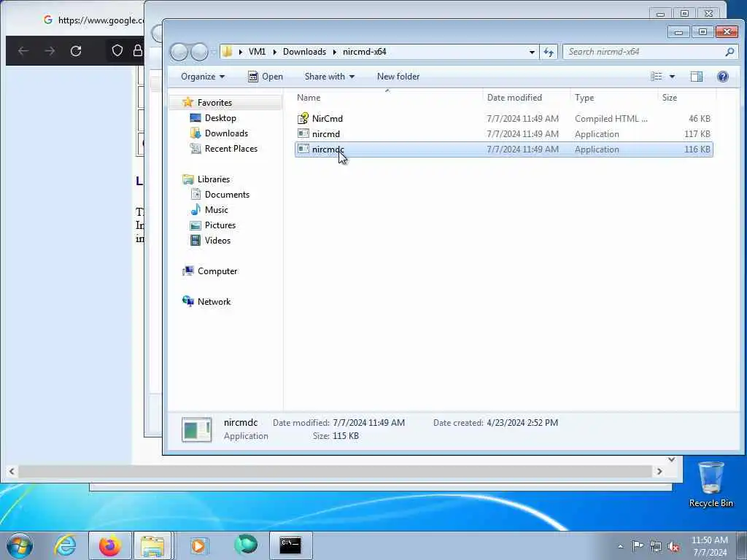Toggle the preview pane
The image size is (747, 560).
697,77
